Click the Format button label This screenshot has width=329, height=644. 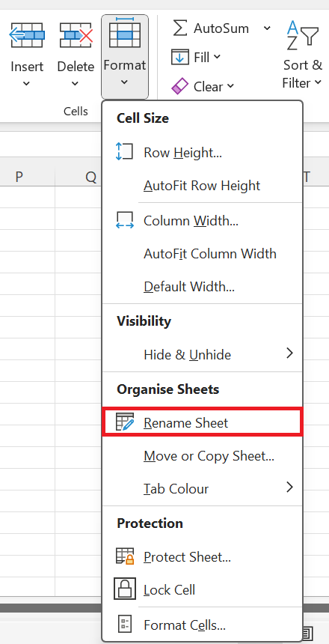click(125, 65)
